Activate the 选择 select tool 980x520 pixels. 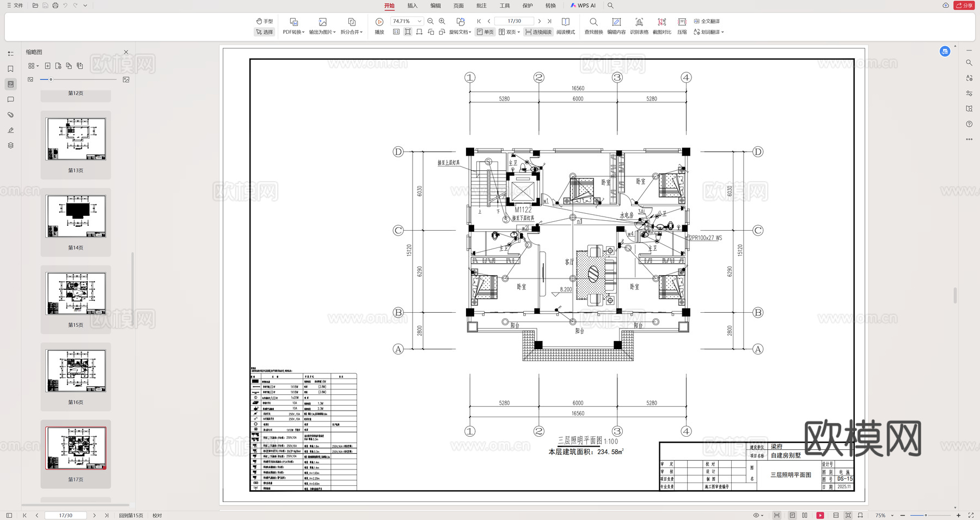[x=265, y=32]
